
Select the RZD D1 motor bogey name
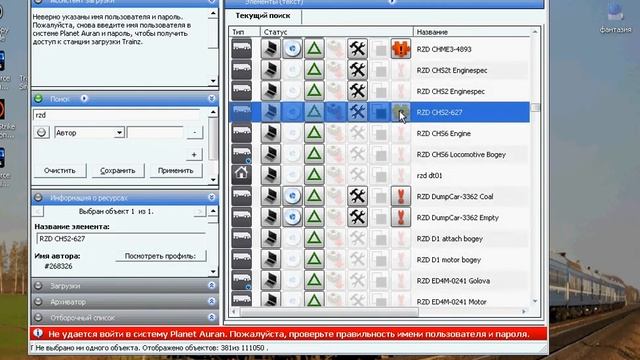[x=449, y=260]
